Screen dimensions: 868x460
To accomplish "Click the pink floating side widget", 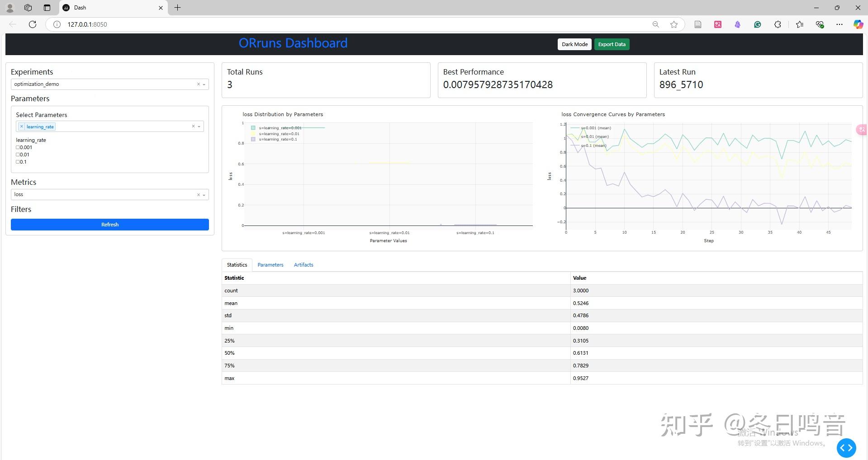I will 862,130.
